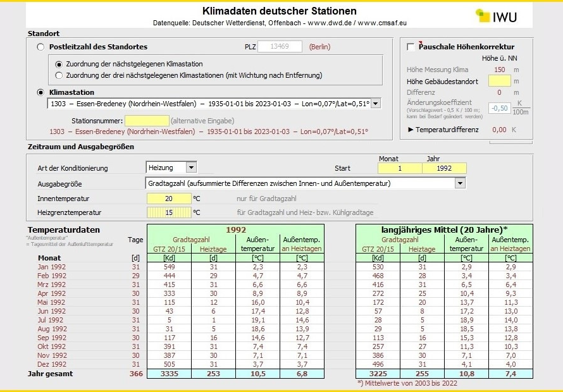Click the Höhe Gebäudestandort field
This screenshot has height=392, width=563.
coord(499,81)
